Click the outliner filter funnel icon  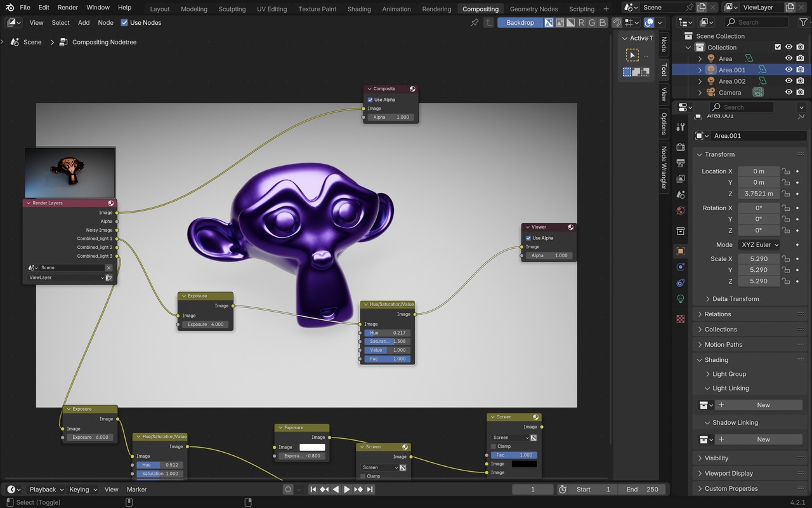pyautogui.click(x=803, y=23)
